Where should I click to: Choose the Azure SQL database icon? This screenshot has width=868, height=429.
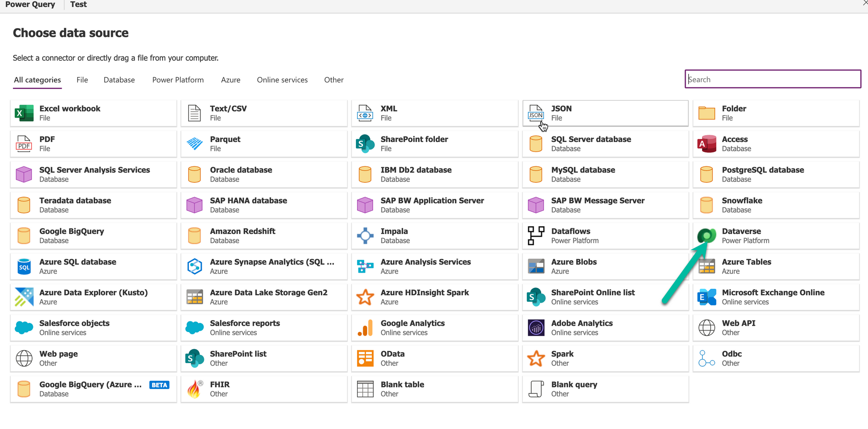click(24, 267)
